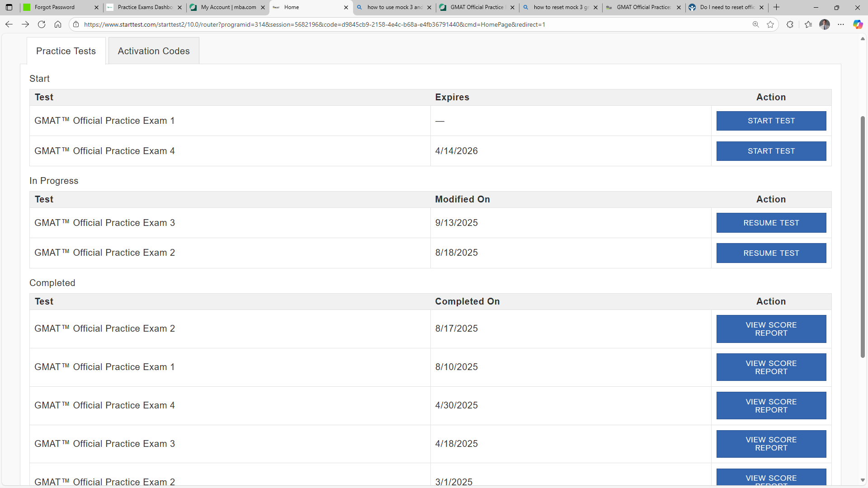Viewport: 868px width, 488px height.
Task: Open the Copilot sidebar icon
Action: point(858,24)
